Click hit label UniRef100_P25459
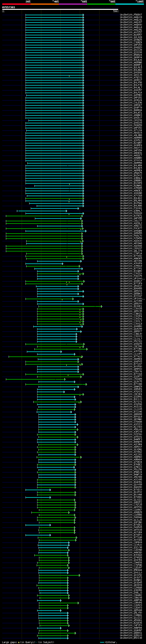 tap(131, 239)
